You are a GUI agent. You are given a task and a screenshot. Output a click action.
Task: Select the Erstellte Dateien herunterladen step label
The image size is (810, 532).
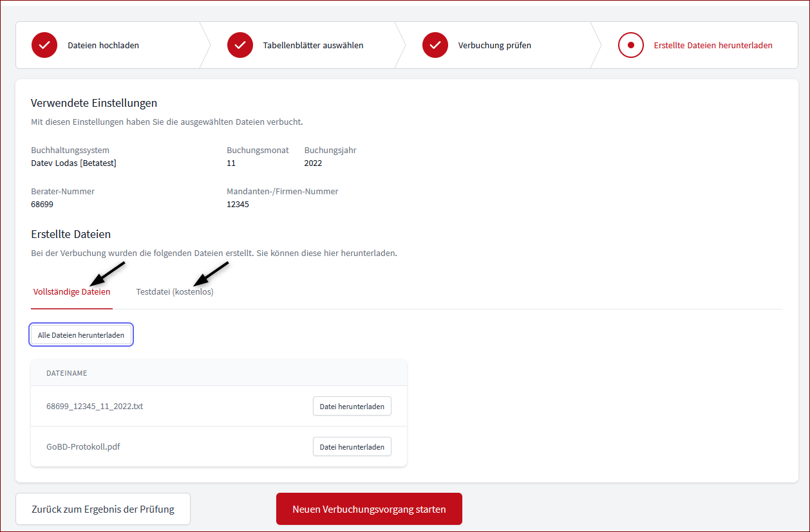pyautogui.click(x=713, y=46)
